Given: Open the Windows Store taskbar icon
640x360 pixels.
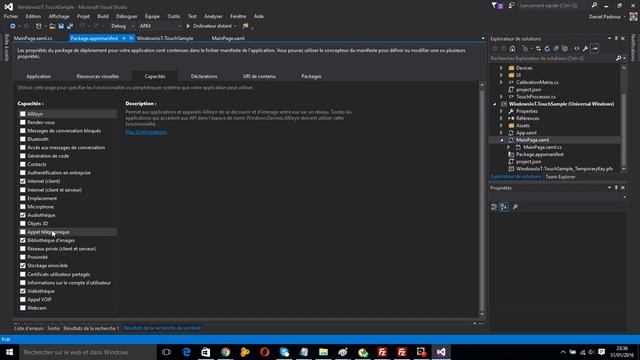Looking at the screenshot, I should point(206,352).
